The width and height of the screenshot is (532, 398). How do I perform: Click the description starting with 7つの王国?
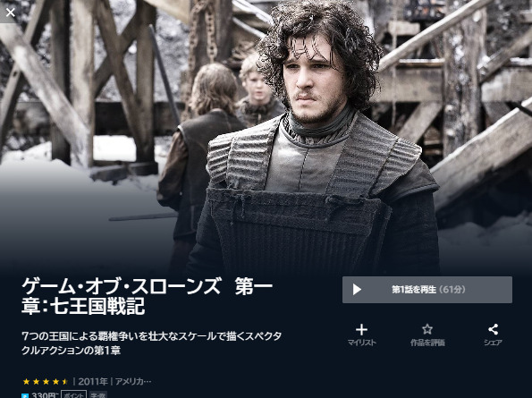[x=152, y=343]
